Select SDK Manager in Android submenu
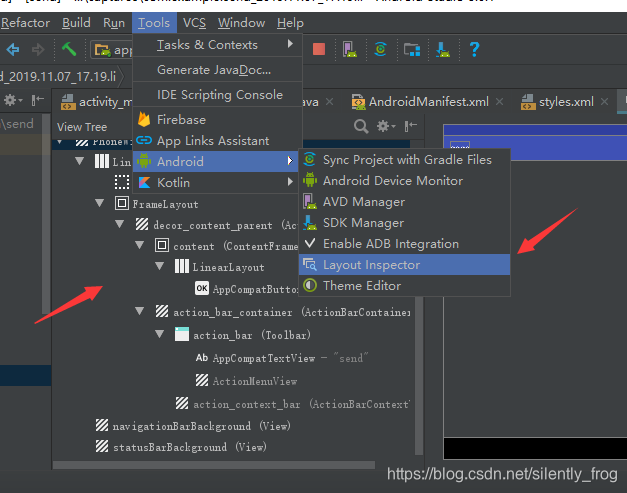The height and width of the screenshot is (493, 627). tap(404, 223)
